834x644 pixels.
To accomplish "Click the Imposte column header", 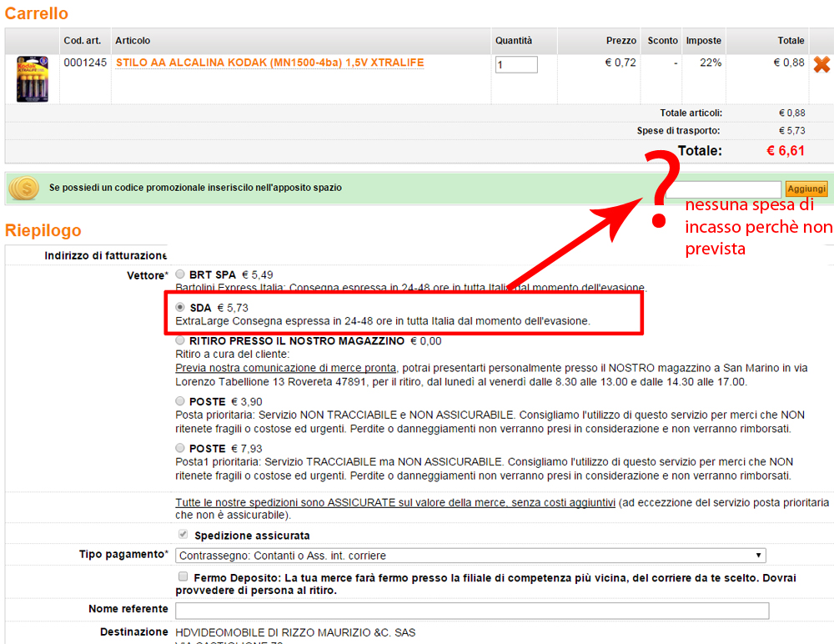I will 703,40.
